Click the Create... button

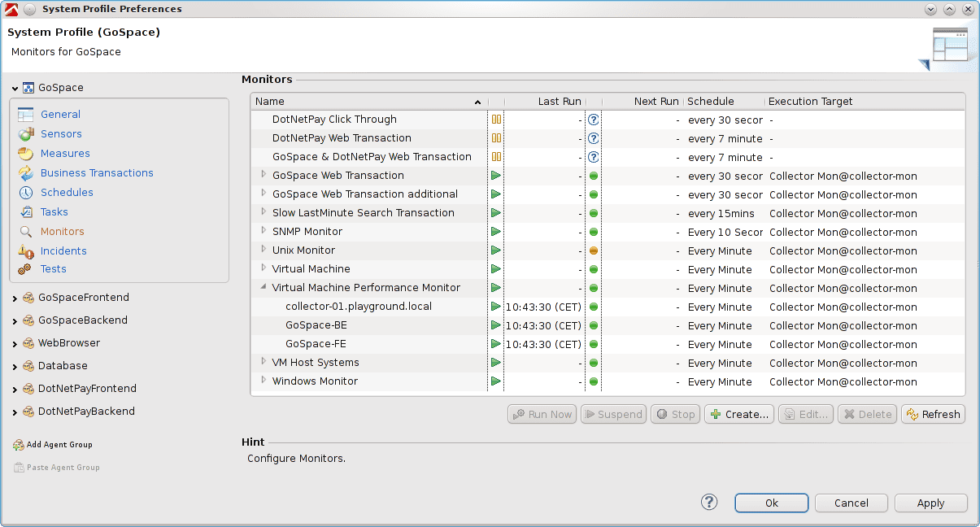coord(739,414)
